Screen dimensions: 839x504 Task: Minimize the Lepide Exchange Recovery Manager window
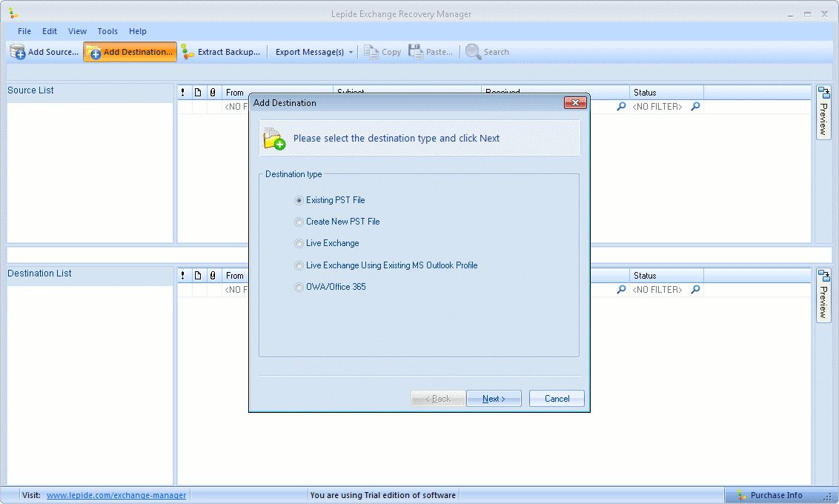(790, 14)
